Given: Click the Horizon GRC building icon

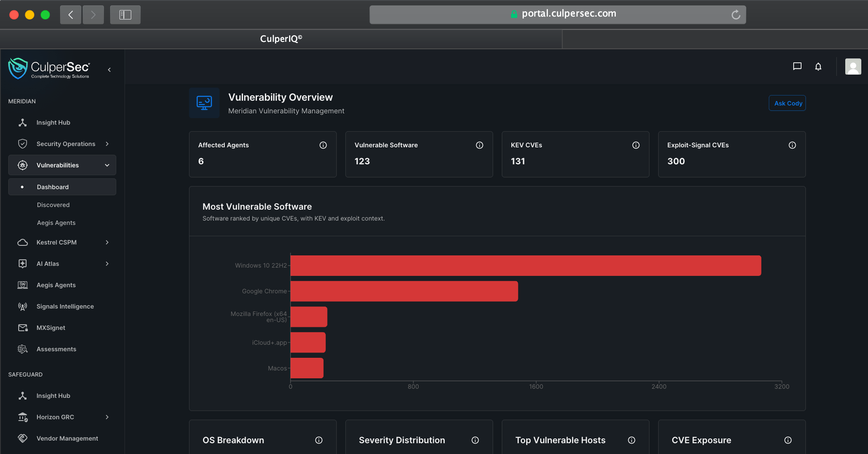Looking at the screenshot, I should coord(23,417).
